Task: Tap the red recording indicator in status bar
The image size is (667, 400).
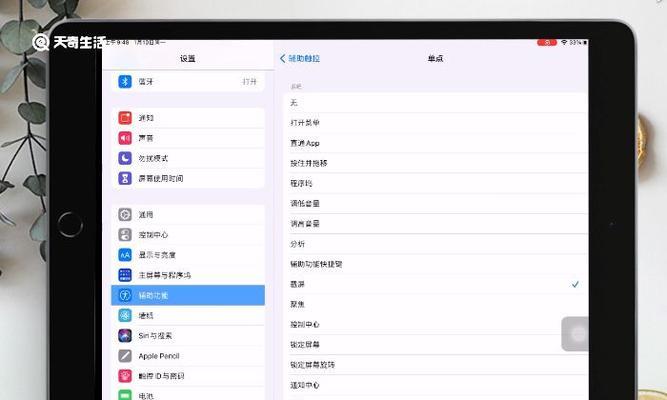Action: pyautogui.click(x=547, y=43)
